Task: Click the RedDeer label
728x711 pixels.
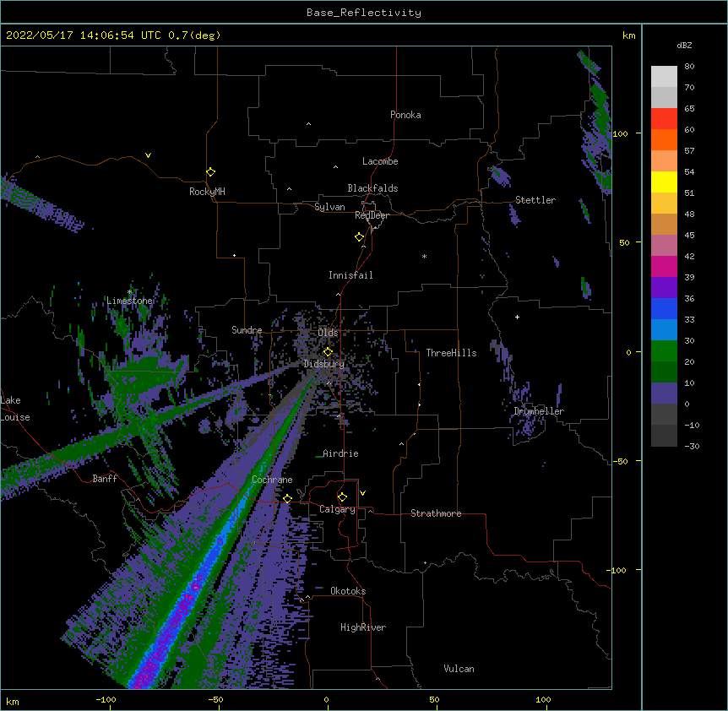Action: 372,215
